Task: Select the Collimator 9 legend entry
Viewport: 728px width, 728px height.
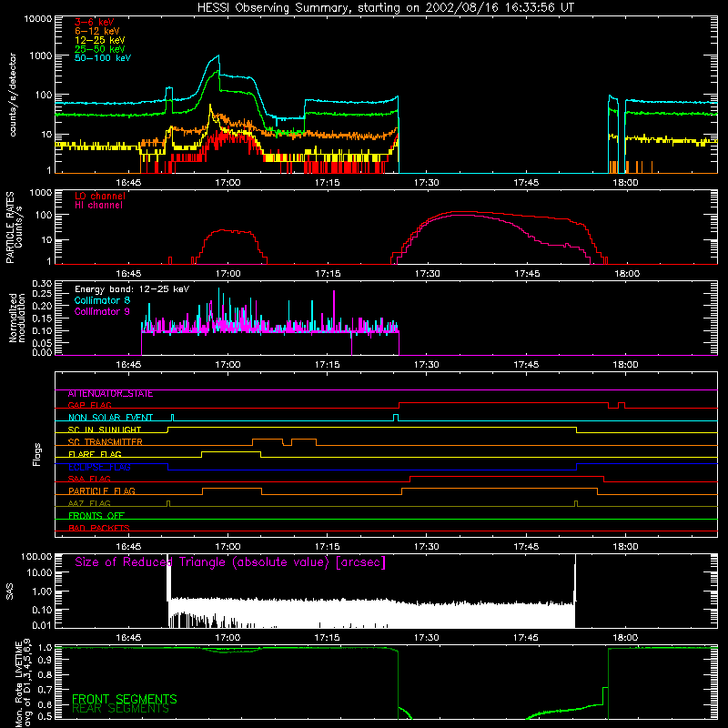Action: coord(102,311)
